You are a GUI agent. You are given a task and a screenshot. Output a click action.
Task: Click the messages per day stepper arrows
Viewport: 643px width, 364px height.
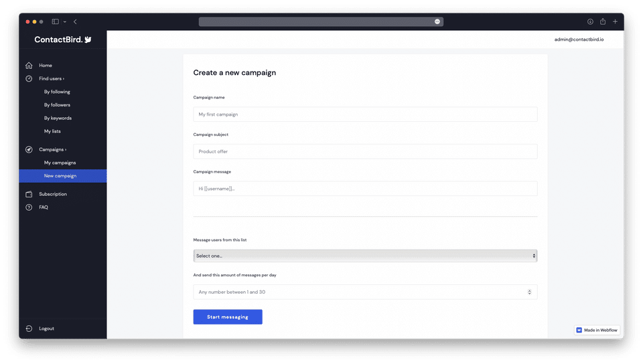[x=529, y=292]
